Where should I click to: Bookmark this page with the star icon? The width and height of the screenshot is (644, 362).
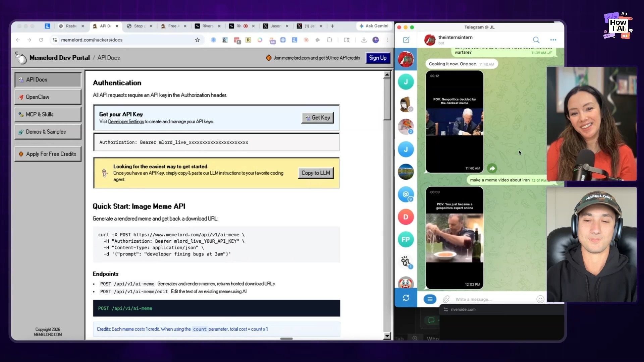(197, 40)
